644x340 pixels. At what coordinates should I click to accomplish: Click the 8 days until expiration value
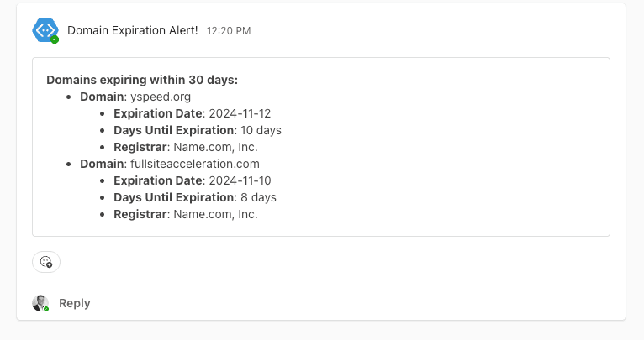(258, 197)
